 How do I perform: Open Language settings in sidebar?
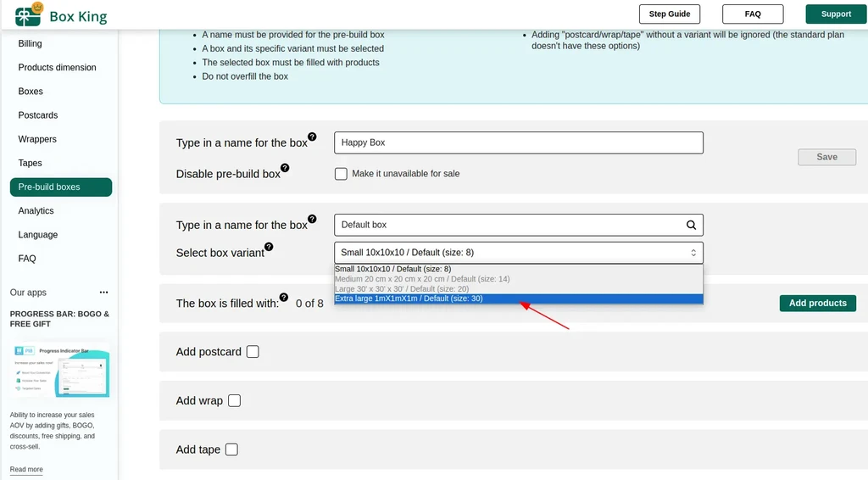[37, 235]
